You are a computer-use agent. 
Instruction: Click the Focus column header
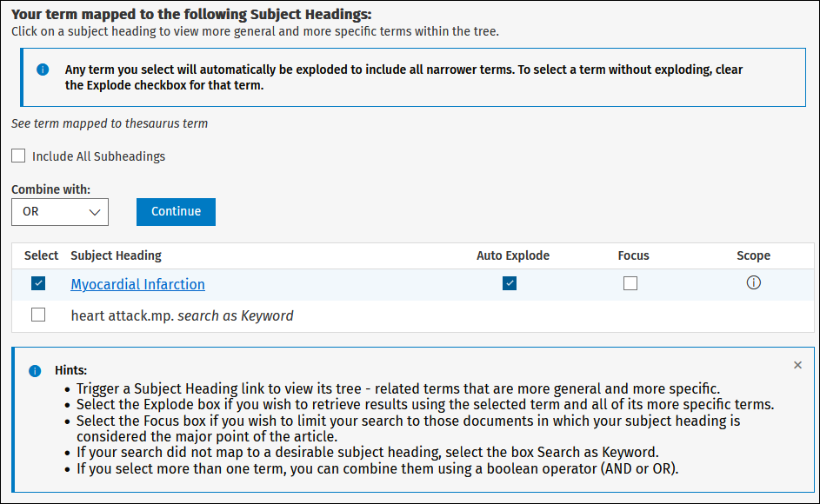click(x=633, y=255)
